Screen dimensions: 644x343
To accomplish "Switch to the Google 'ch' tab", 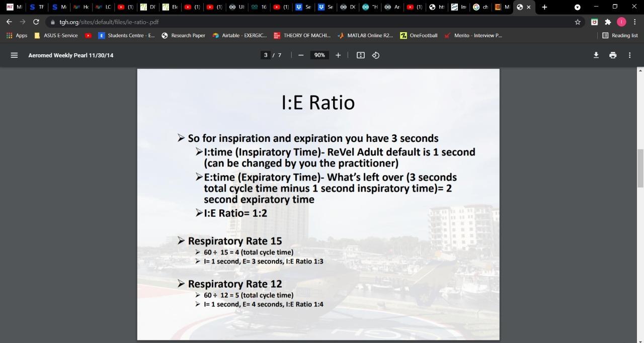I will (480, 7).
